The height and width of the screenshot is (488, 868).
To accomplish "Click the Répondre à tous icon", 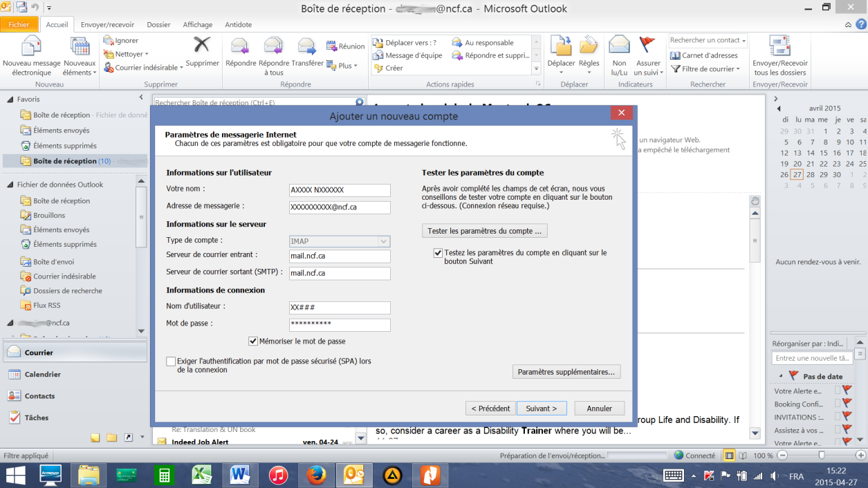I will pos(274,46).
